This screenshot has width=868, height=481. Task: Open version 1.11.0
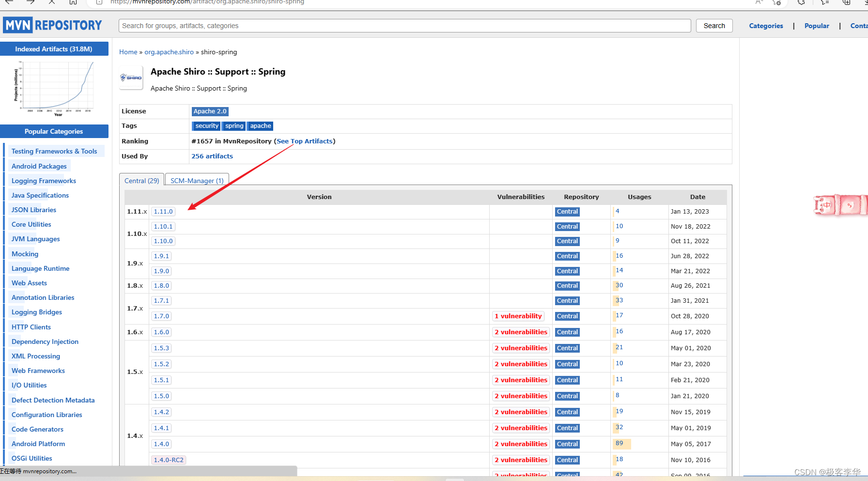pyautogui.click(x=163, y=212)
